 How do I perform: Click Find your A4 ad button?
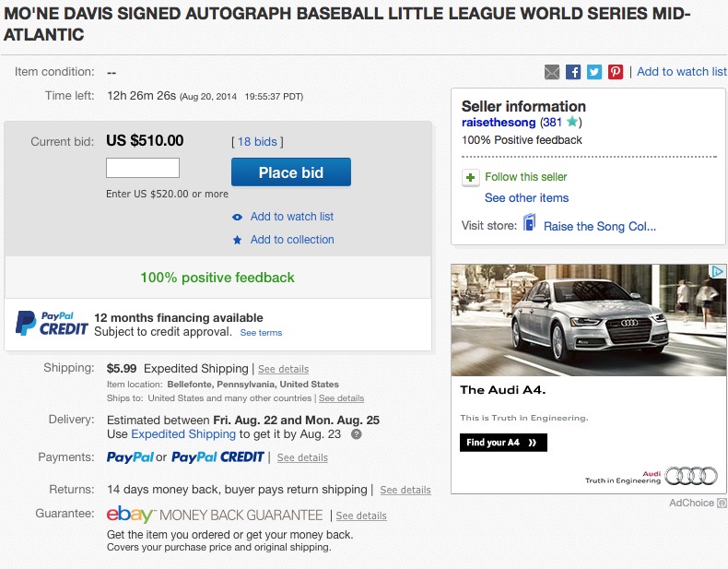(x=503, y=443)
